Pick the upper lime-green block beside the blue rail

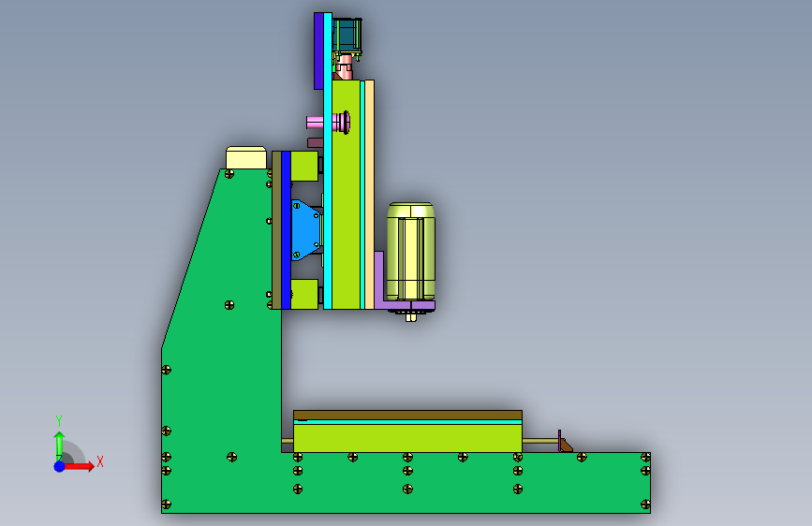[x=304, y=167]
